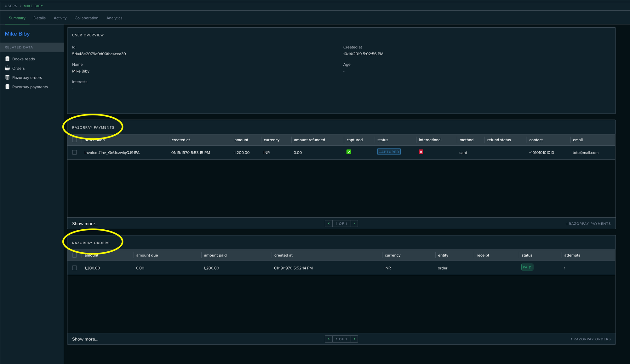Go to next page in Razorpay payments
This screenshot has width=630, height=364.
(354, 223)
